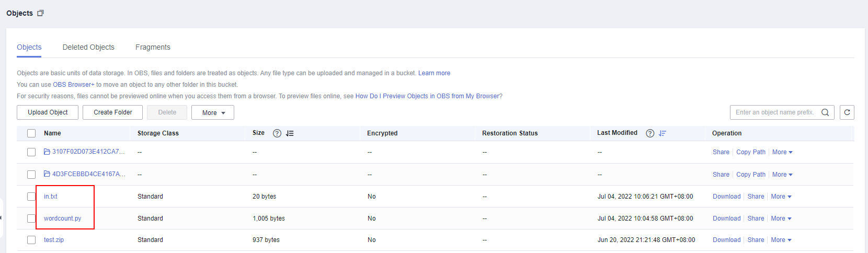Refresh the object list
Image resolution: width=868 pixels, height=253 pixels.
click(x=847, y=112)
